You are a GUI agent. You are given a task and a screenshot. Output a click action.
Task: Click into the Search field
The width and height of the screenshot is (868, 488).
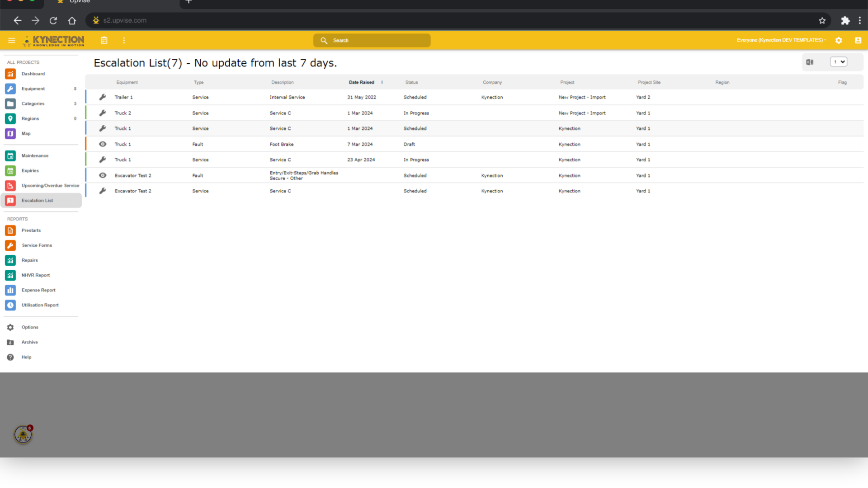[372, 40]
